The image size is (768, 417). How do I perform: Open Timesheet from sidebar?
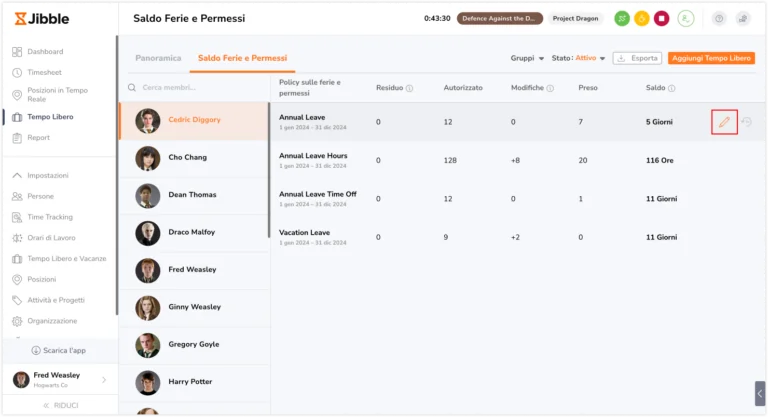tap(45, 72)
